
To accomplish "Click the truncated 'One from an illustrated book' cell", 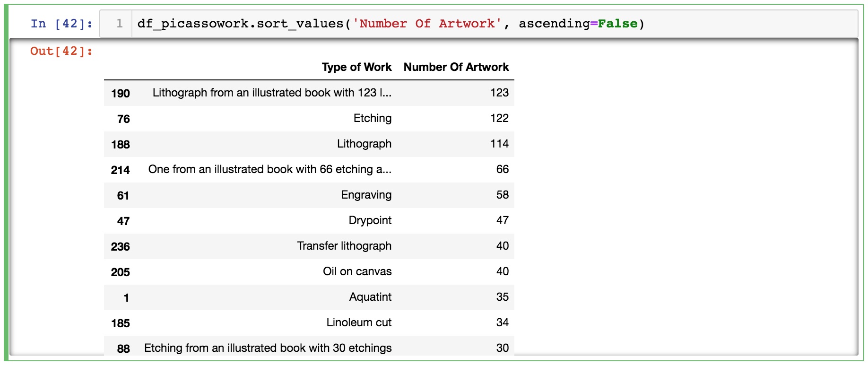I will (x=269, y=169).
